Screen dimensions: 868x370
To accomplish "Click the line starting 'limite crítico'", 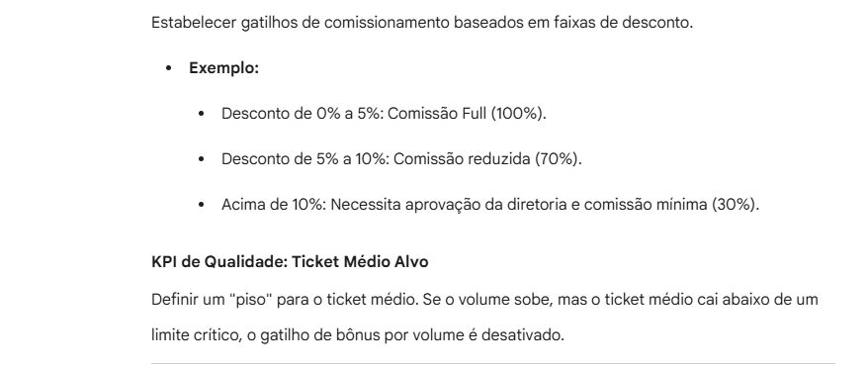I will coord(358,335).
